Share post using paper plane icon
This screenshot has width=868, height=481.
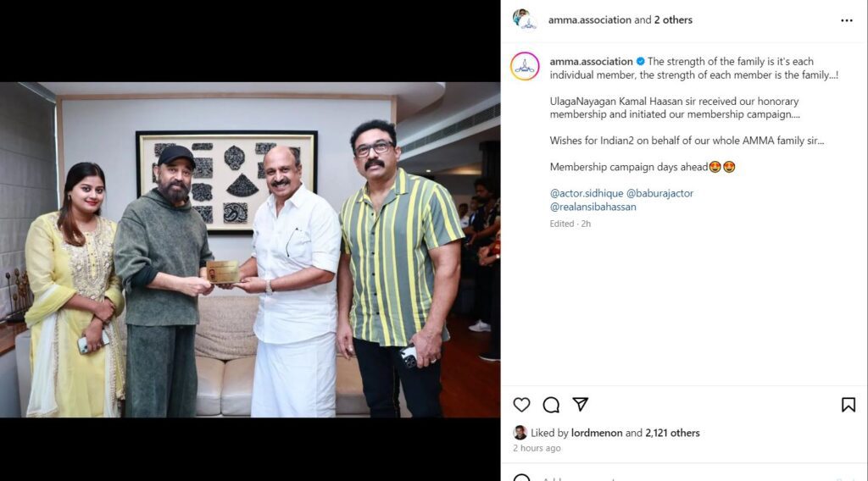(580, 404)
